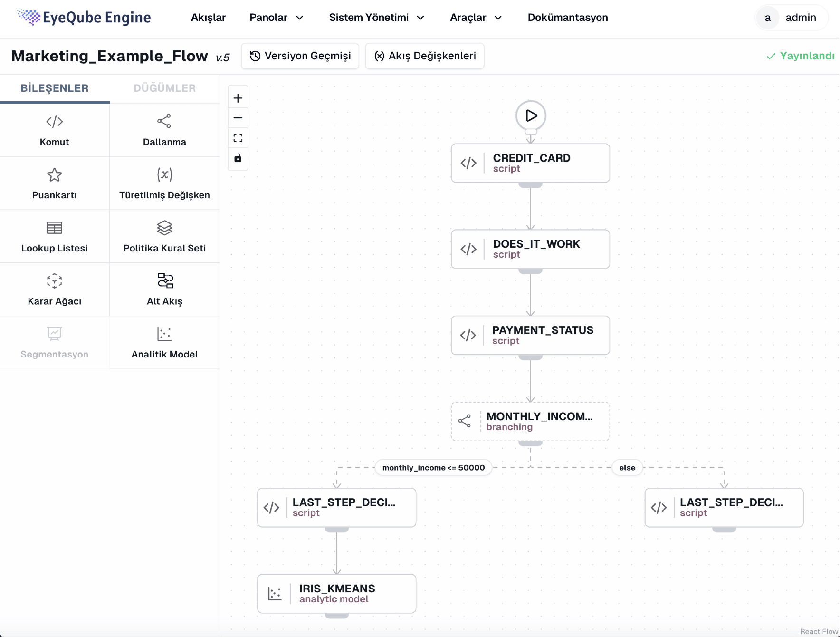Pick the Dallanma branching component
Screen dimensions: 840x637
[164, 130]
